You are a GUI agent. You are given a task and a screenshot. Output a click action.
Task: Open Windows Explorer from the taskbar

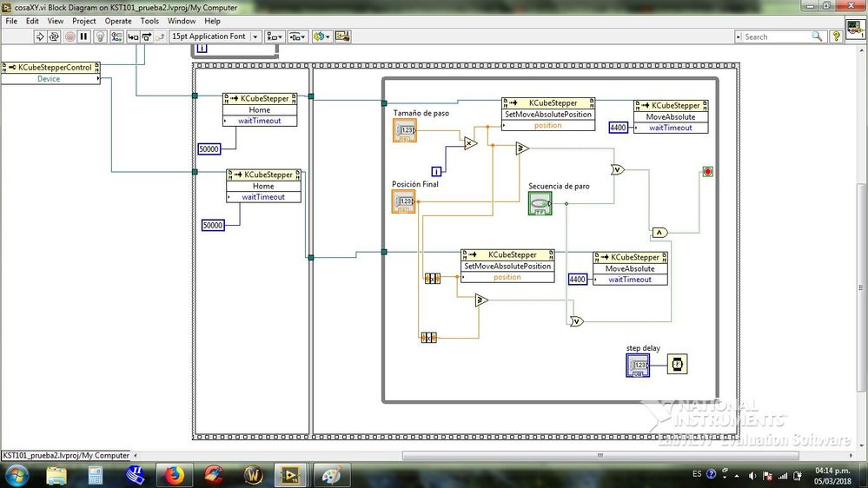[56, 475]
